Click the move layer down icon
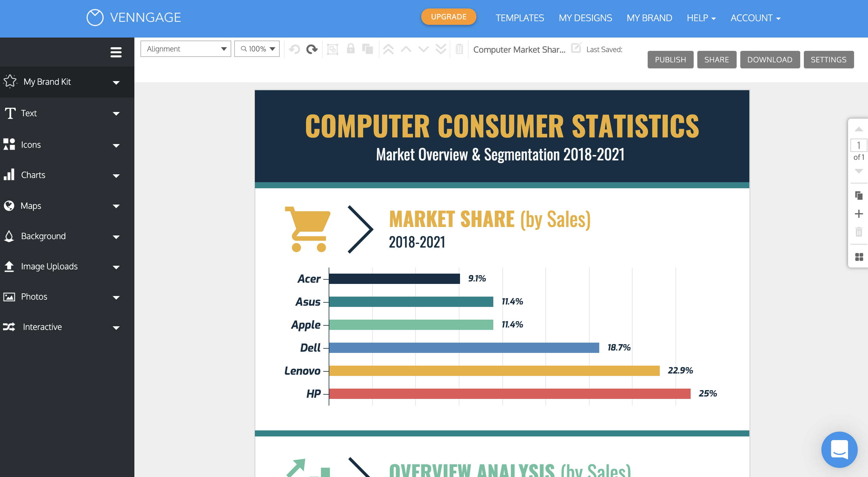Viewport: 868px width, 477px height. pos(424,49)
